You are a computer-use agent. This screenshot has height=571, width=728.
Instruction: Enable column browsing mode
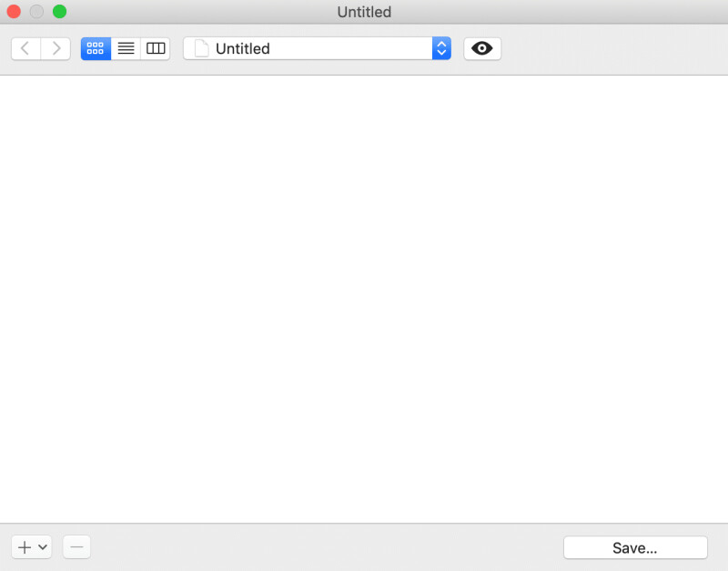tap(155, 48)
